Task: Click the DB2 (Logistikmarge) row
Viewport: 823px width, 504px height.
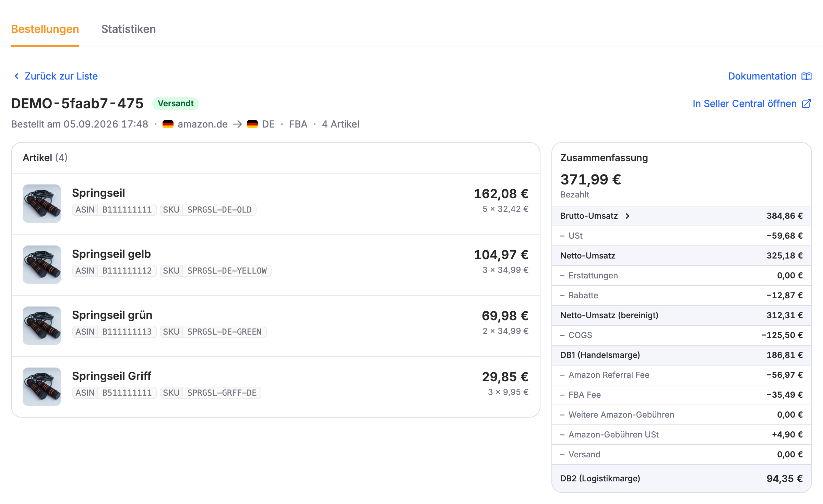Action: (x=681, y=479)
